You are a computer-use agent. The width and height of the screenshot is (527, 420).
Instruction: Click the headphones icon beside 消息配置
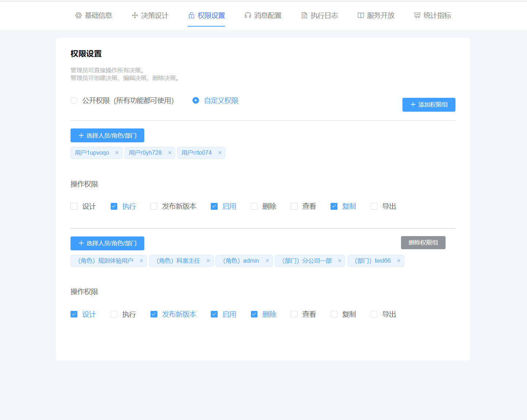click(x=247, y=15)
